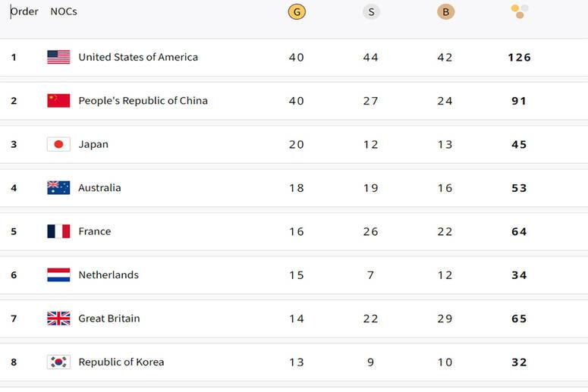
Task: Open the Netherlands country name
Action: (108, 275)
